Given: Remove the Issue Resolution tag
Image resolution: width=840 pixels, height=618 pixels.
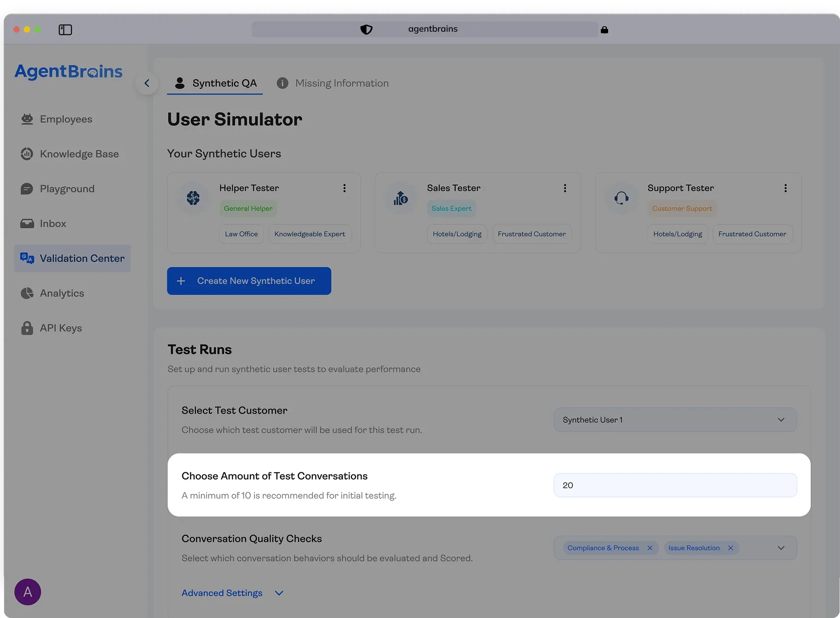Looking at the screenshot, I should click(731, 548).
